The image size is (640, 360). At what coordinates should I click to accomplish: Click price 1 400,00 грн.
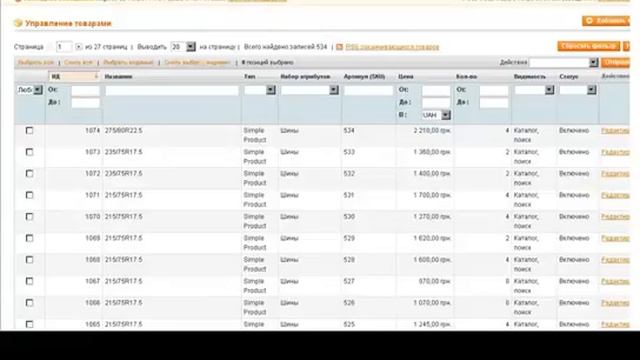click(432, 174)
